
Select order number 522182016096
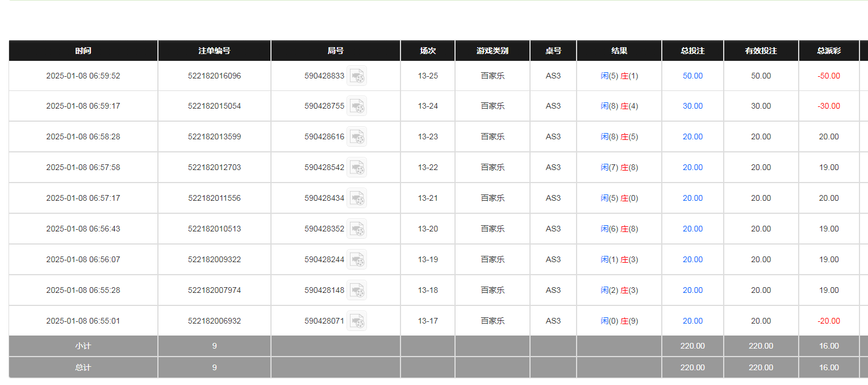[x=214, y=76]
